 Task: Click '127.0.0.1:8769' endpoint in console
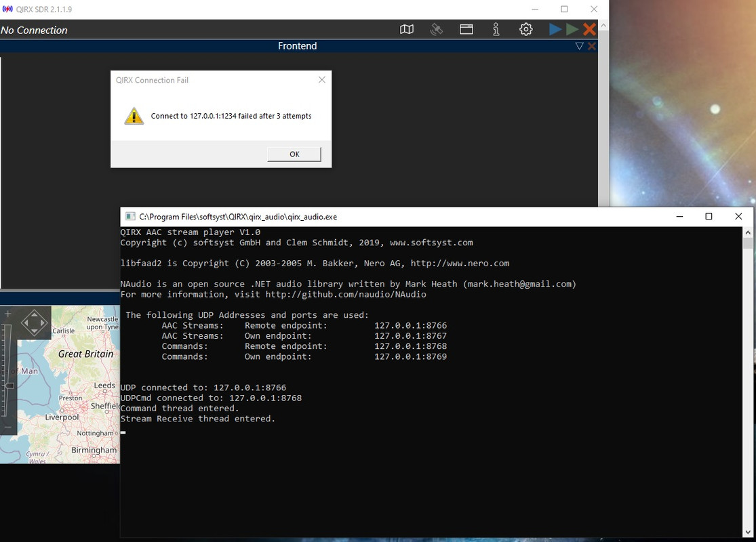click(x=411, y=356)
